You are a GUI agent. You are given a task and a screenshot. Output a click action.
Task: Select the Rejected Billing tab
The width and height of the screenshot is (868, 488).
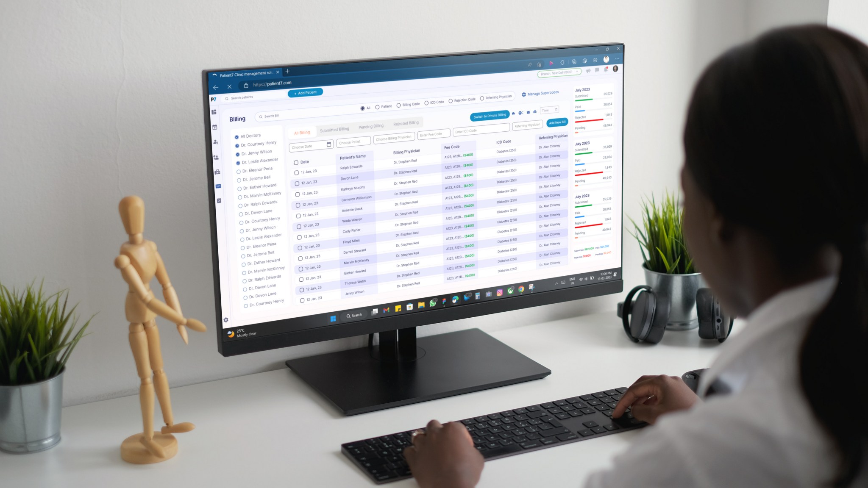point(405,123)
